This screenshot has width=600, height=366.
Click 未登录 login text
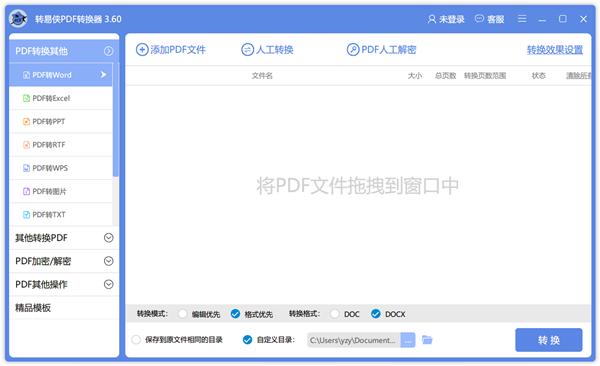click(x=452, y=19)
